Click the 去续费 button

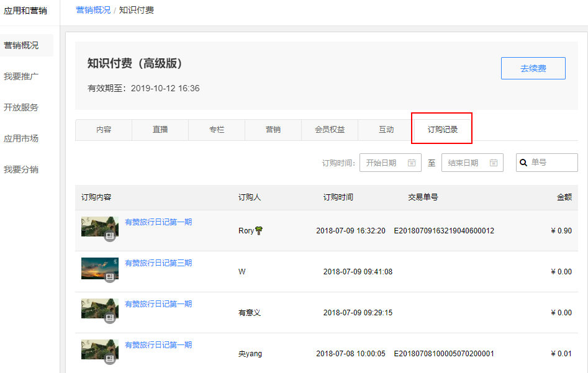[533, 68]
